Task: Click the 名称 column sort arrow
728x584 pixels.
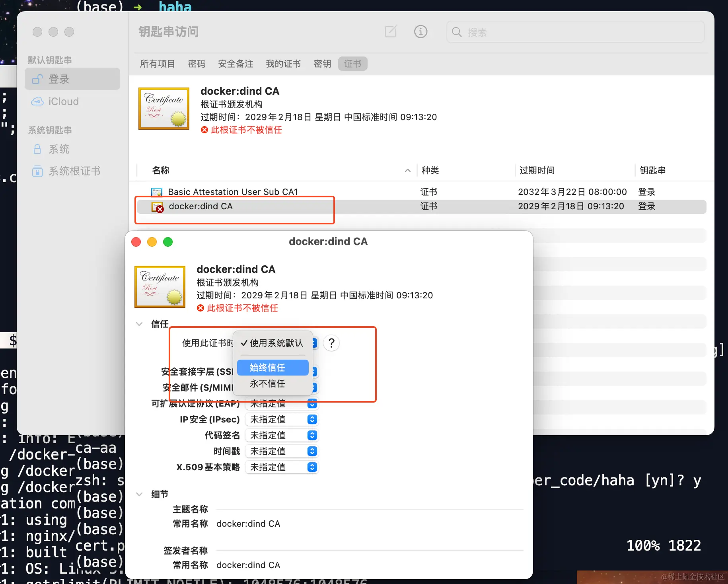Action: pyautogui.click(x=408, y=171)
